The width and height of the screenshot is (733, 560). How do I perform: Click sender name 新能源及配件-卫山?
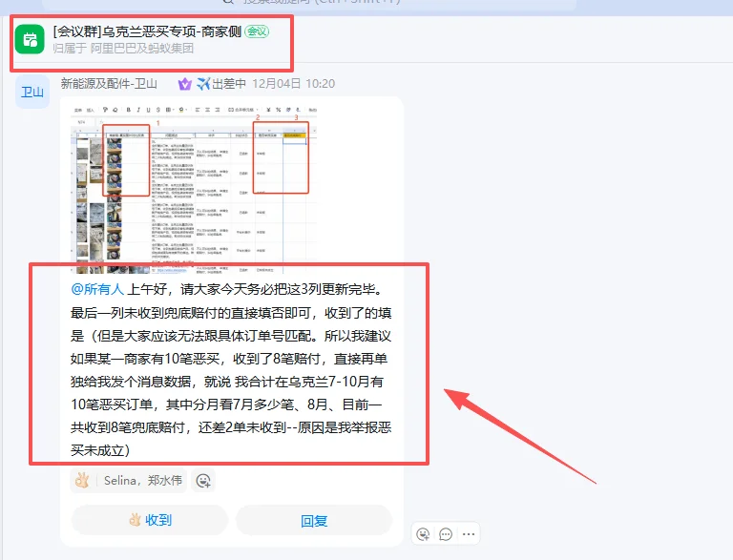pyautogui.click(x=109, y=84)
